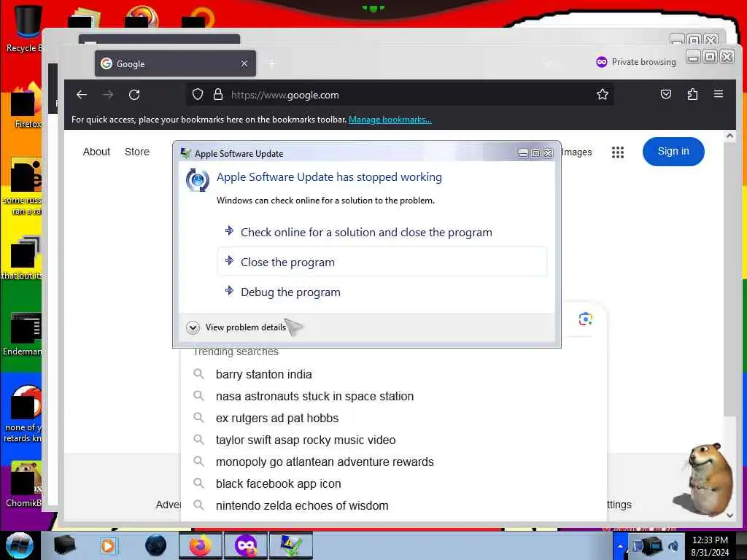
Task: Open the Windows Start orb
Action: click(x=19, y=545)
